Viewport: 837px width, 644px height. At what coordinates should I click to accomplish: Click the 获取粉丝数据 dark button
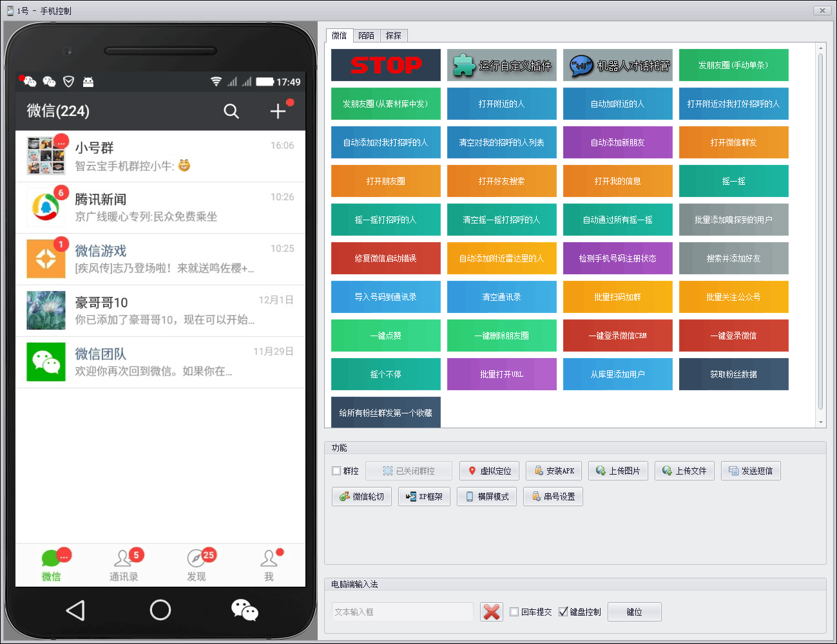coord(734,374)
